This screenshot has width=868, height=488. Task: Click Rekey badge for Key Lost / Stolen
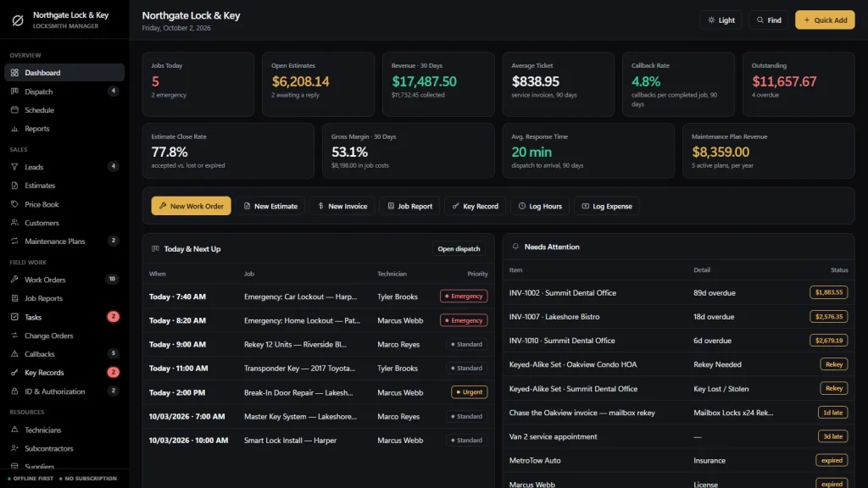[834, 388]
